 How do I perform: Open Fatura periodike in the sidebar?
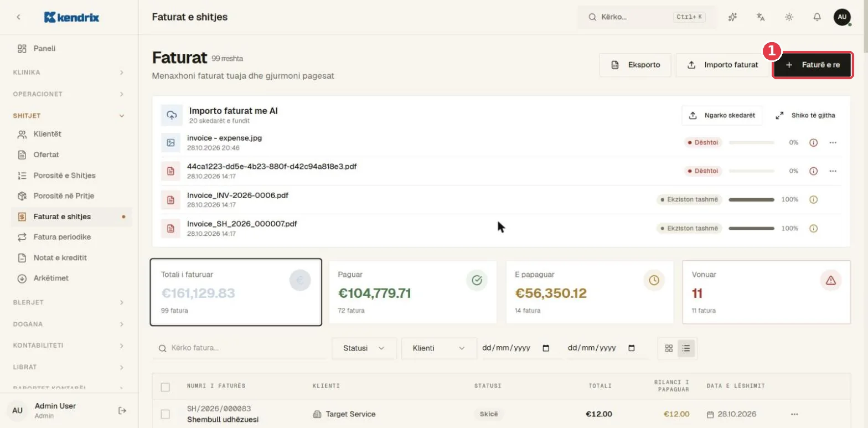pos(71,237)
